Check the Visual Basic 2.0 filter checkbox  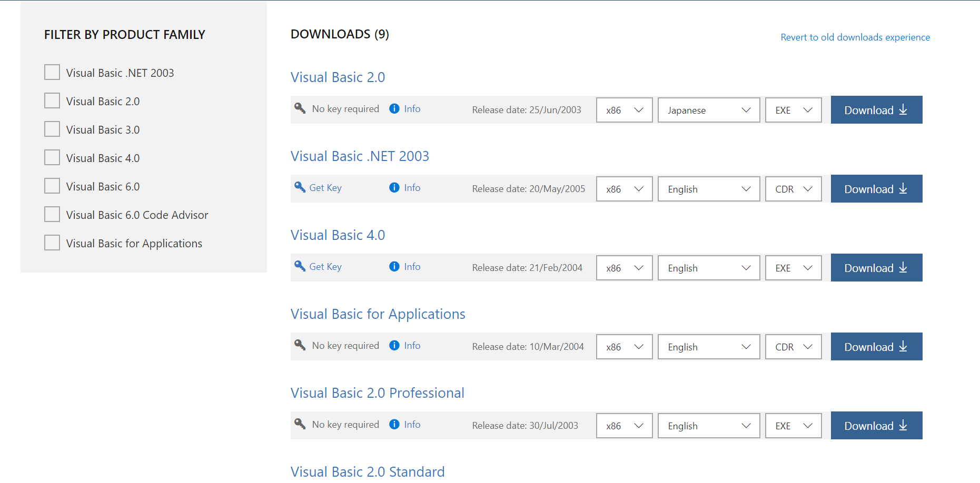tap(52, 100)
